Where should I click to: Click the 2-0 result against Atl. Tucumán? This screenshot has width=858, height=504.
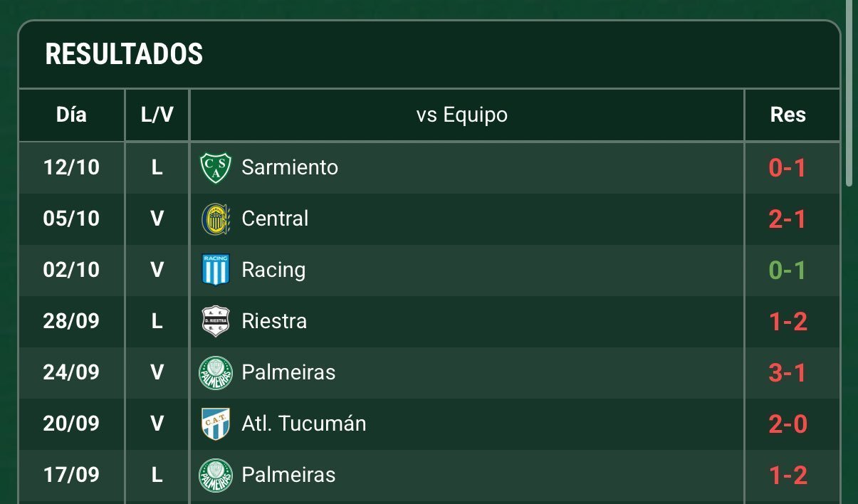788,424
